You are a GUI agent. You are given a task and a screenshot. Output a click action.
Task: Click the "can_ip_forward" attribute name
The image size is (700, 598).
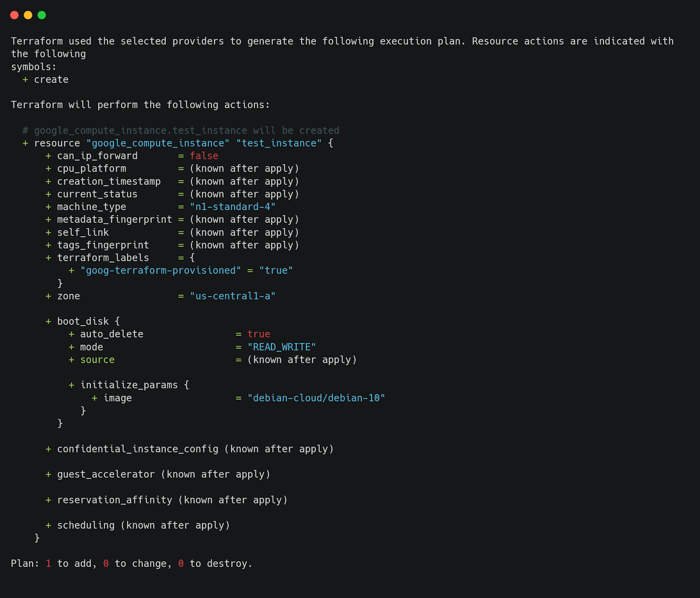tap(97, 156)
